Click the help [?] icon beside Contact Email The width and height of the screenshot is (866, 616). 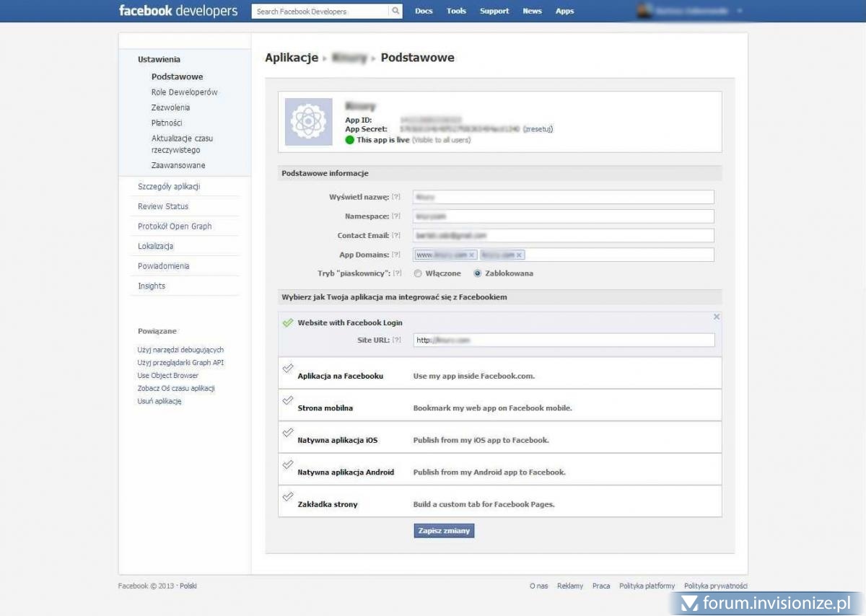pos(396,236)
